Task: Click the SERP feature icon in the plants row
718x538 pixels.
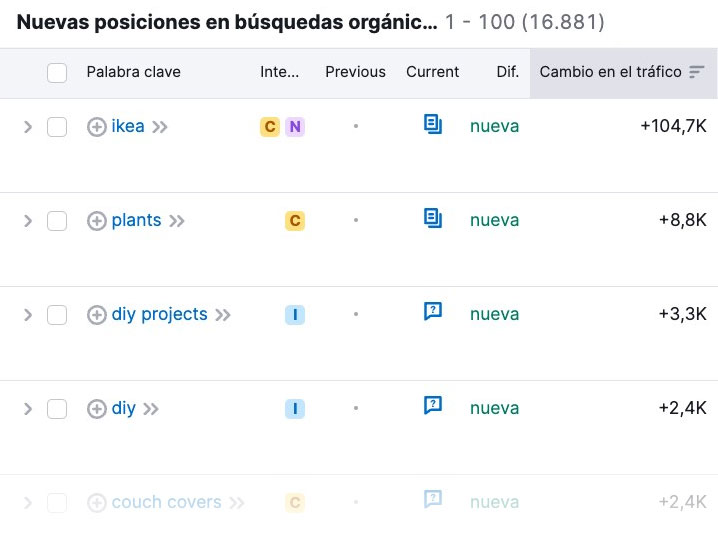Action: click(433, 219)
